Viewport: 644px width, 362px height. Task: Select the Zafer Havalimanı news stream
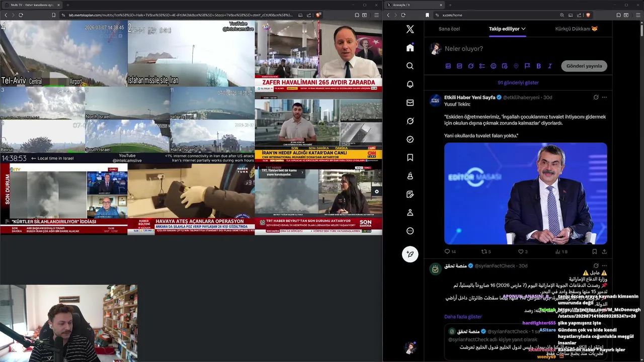point(318,56)
